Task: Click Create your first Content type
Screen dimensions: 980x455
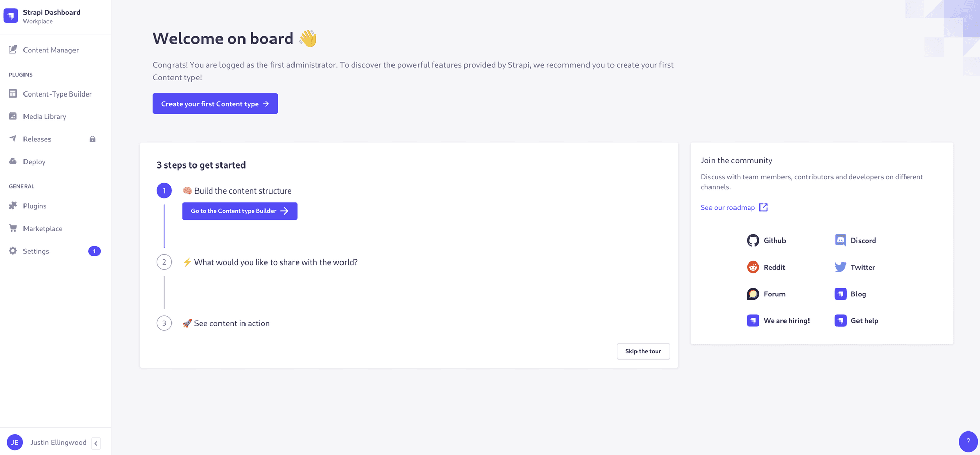Action: [214, 104]
